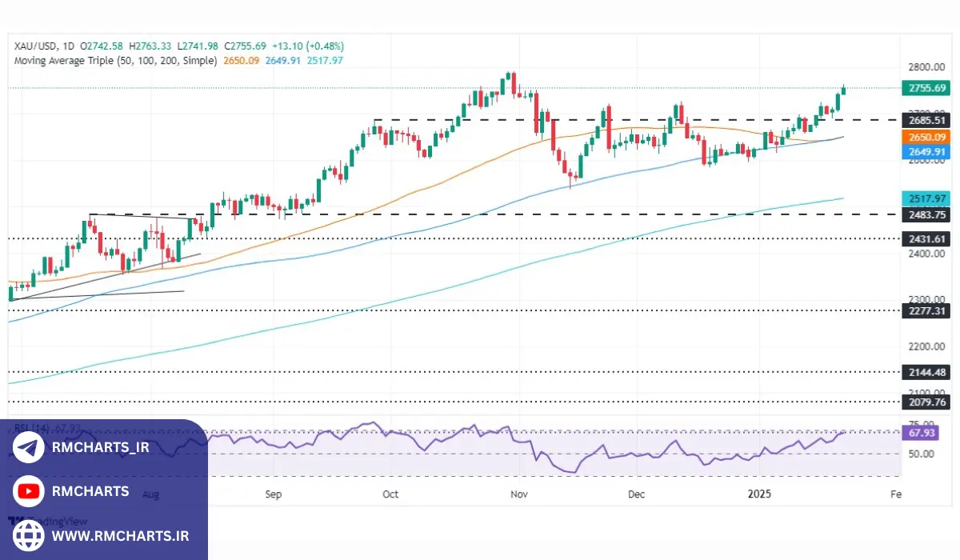Visit the WWW.RMCHARTS.IR website link
This screenshot has height=560, width=960.
(x=120, y=535)
